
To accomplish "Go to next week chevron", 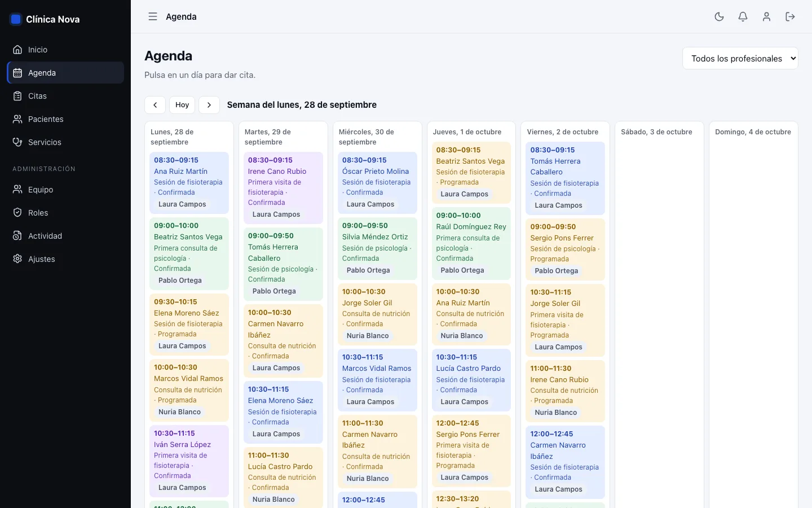I will click(209, 105).
